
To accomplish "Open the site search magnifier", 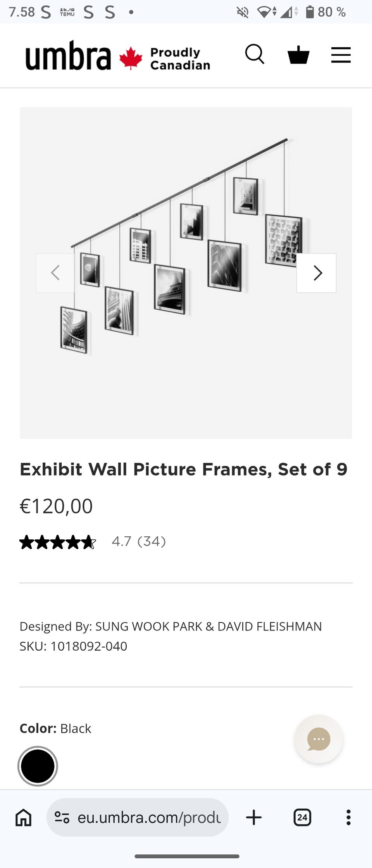I will click(x=255, y=54).
